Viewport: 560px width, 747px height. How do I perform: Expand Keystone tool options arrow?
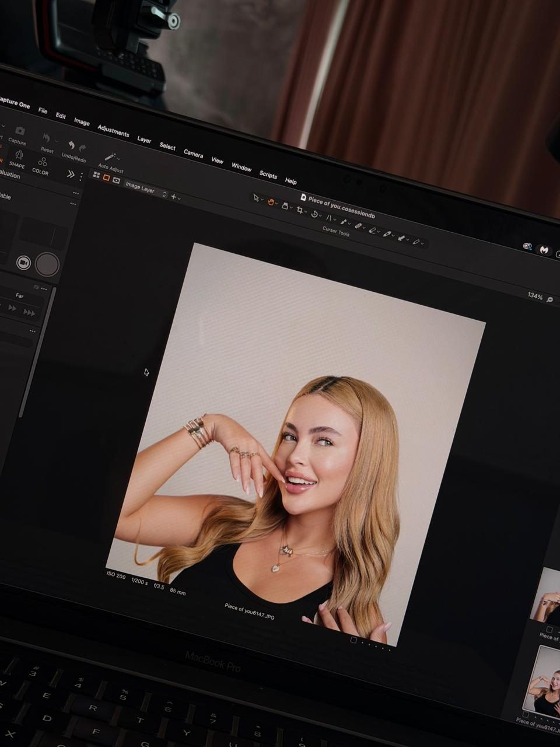(x=334, y=219)
